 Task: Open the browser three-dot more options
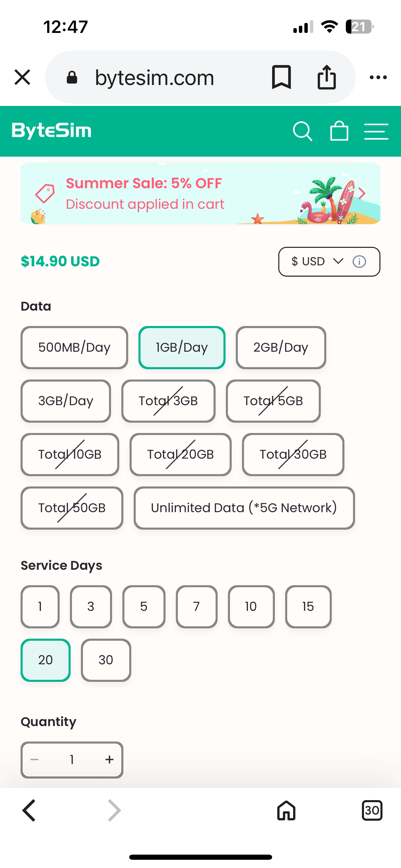pos(378,77)
